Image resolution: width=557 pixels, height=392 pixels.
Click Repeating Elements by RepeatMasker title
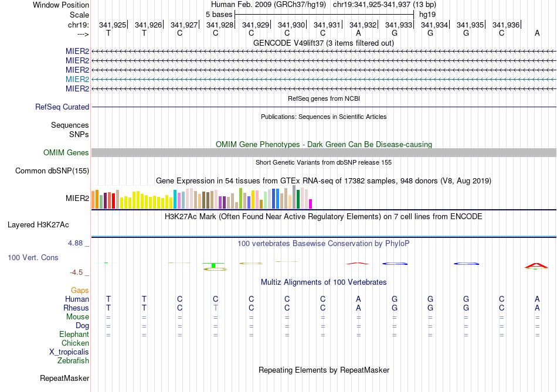pyautogui.click(x=324, y=370)
